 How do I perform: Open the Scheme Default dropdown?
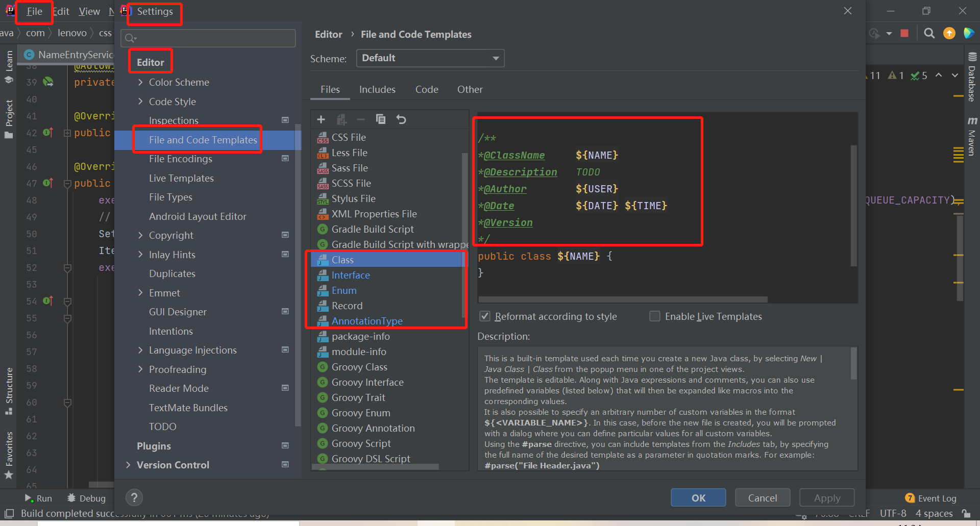tap(430, 58)
